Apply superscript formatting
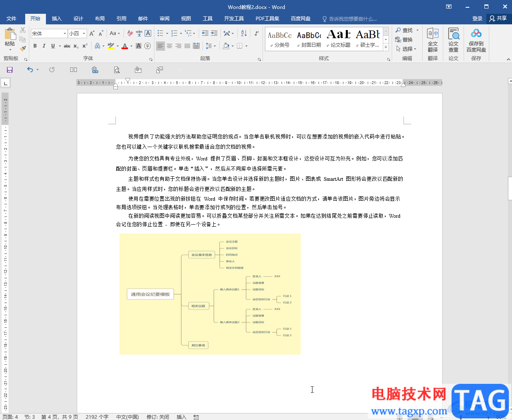This screenshot has width=512, height=420. (85, 46)
